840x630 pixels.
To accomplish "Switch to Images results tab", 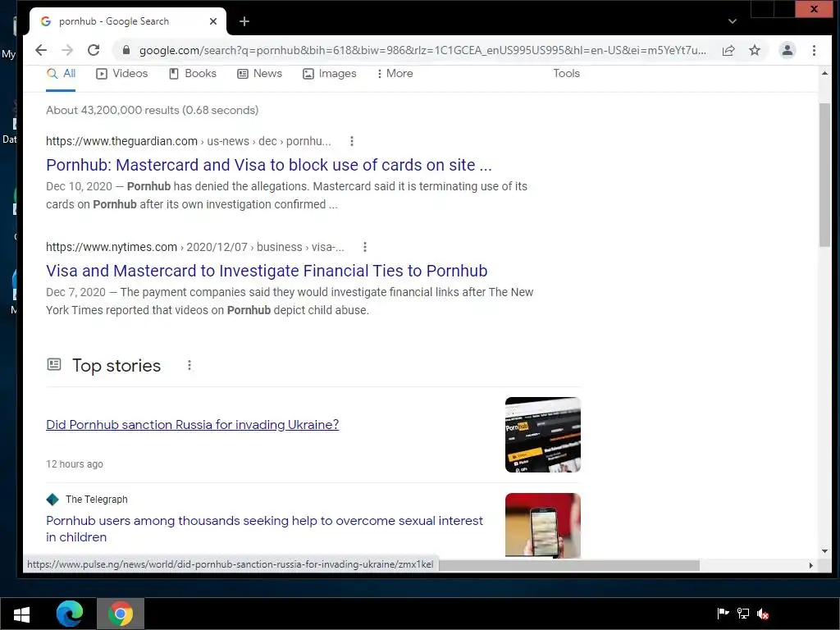I will 330,74.
